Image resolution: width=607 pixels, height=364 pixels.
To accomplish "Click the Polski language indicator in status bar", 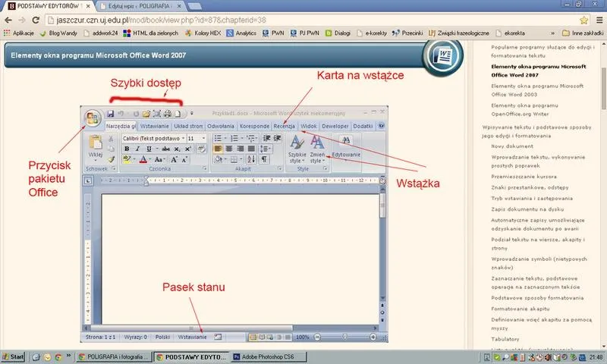I will pos(162,337).
